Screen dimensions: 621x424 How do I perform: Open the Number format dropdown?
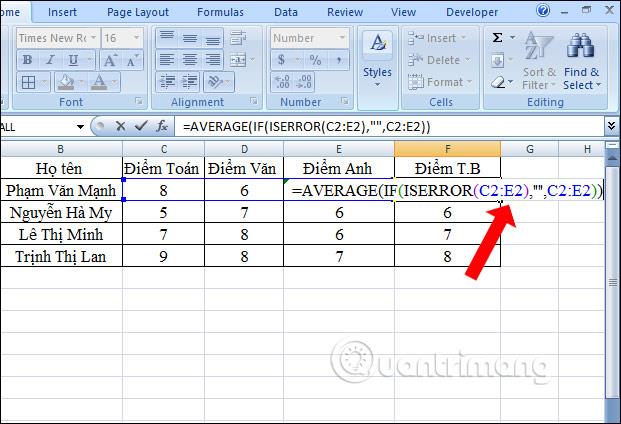[342, 38]
